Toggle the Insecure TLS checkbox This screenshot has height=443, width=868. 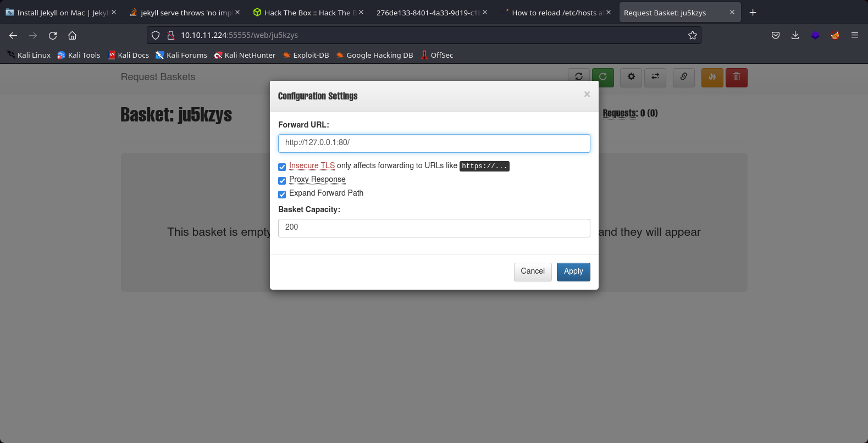point(282,167)
